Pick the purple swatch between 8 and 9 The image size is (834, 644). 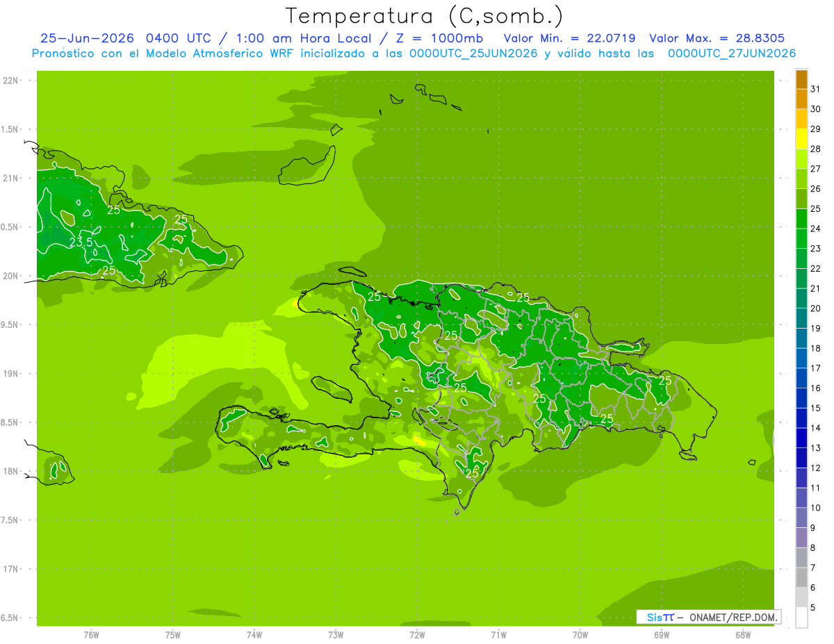pyautogui.click(x=801, y=538)
